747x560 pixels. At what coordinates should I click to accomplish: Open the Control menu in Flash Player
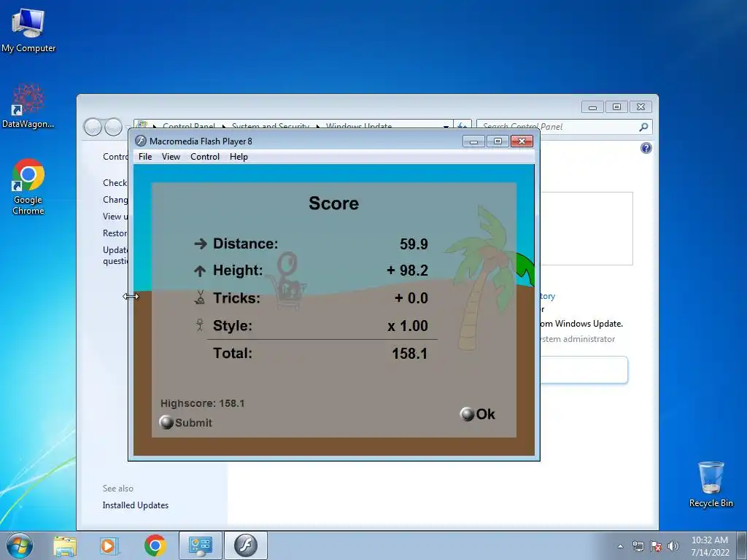click(x=205, y=157)
